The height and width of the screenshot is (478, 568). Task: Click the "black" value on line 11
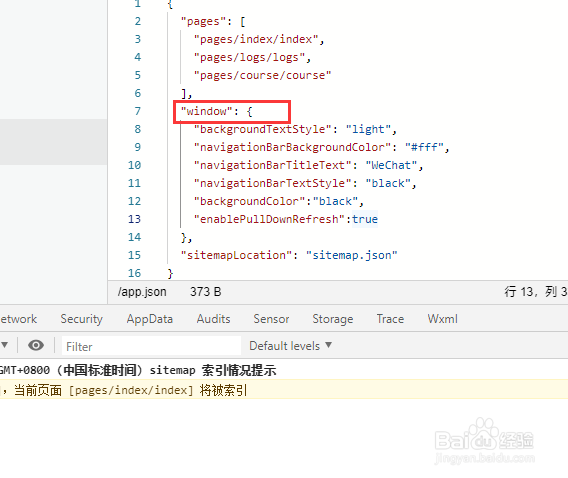(x=388, y=183)
